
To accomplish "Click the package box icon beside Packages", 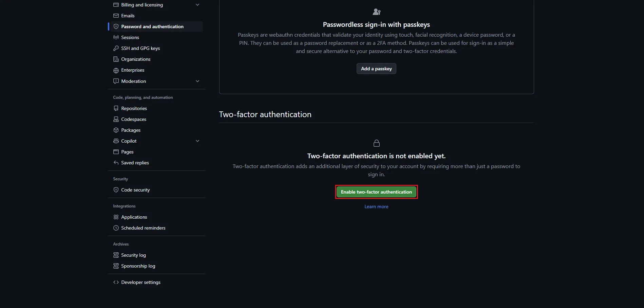I will point(116,130).
